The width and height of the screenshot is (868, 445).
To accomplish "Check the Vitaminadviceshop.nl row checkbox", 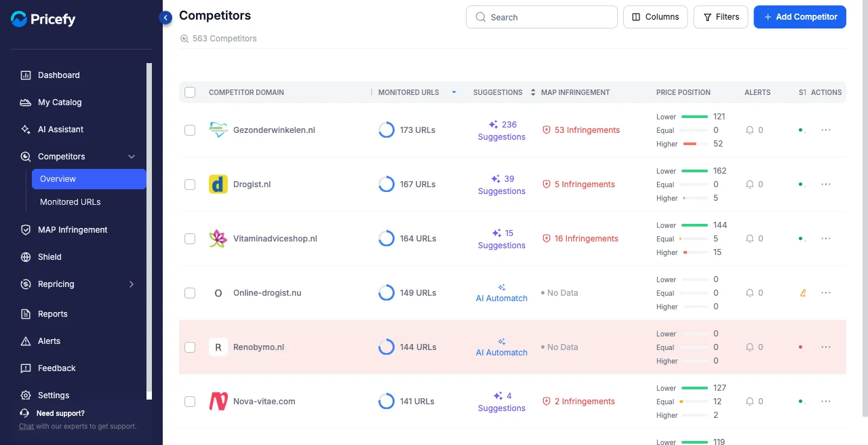I will 190,239.
